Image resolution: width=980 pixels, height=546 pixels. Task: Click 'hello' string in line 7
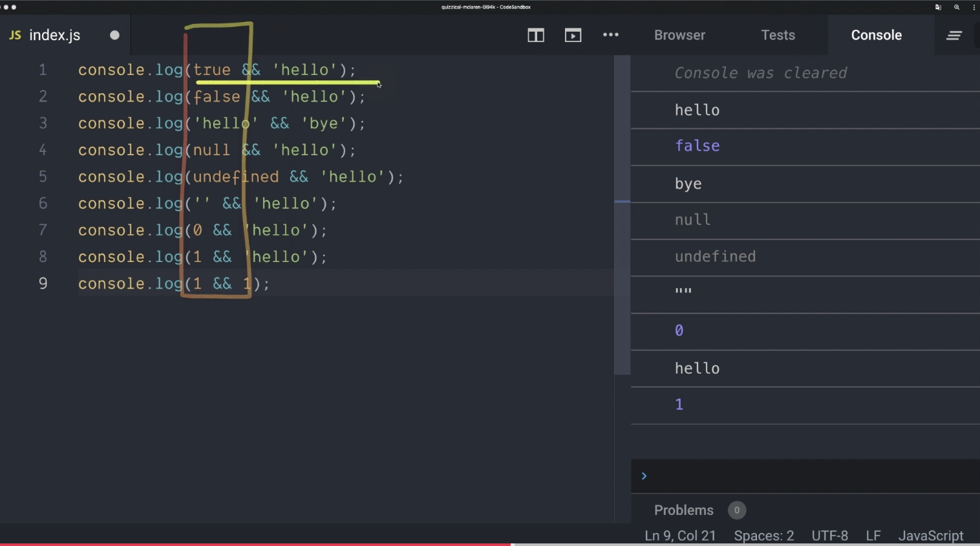click(x=276, y=230)
